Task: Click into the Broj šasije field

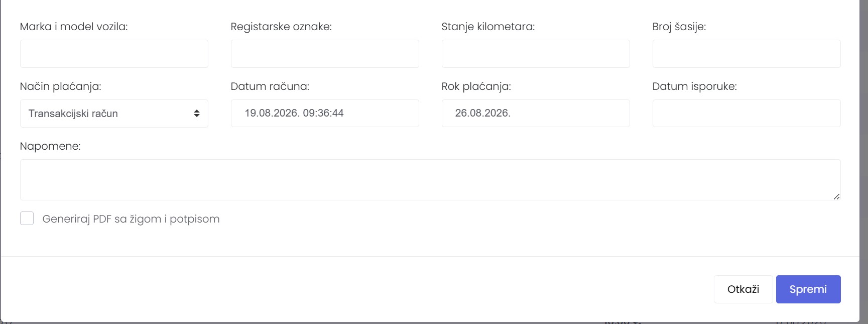Action: (x=747, y=54)
